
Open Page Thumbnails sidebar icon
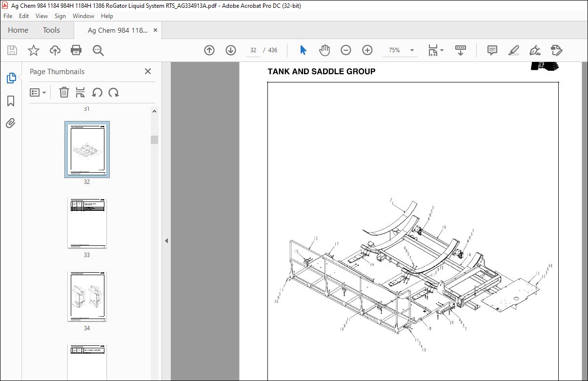pyautogui.click(x=11, y=78)
